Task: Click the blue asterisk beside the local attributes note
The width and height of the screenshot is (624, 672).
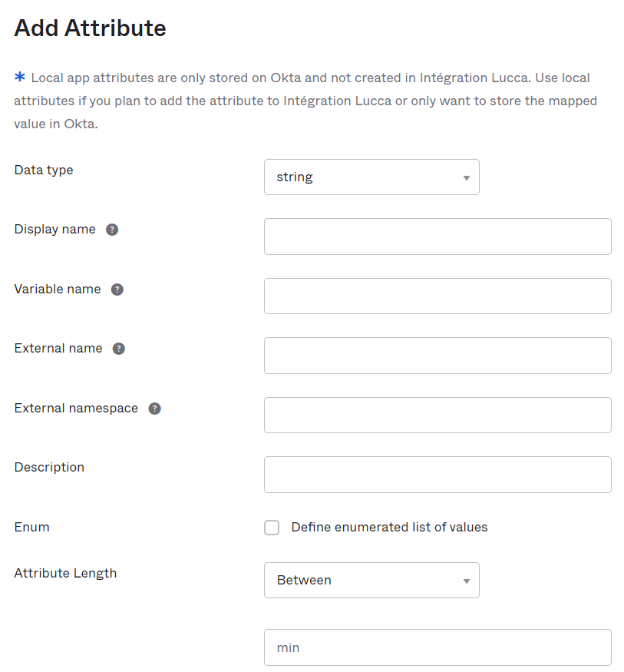Action: [x=20, y=77]
